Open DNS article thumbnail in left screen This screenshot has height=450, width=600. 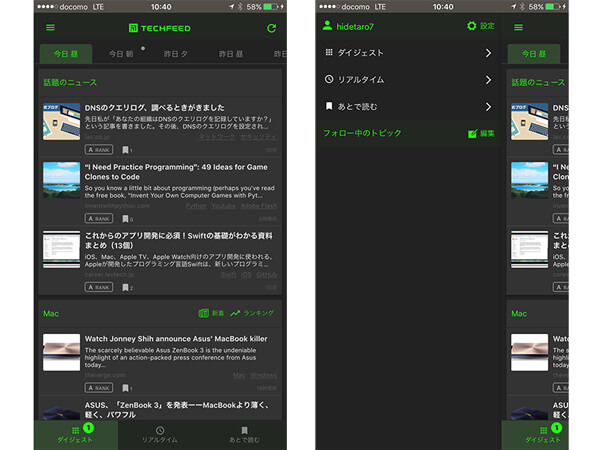(x=62, y=121)
